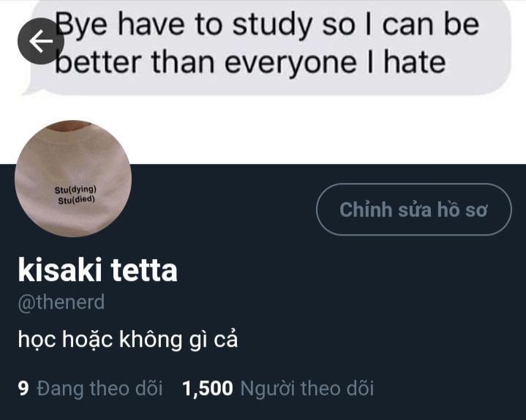
Task: Open the 1,500 Người theo dõi list
Action: [x=278, y=389]
